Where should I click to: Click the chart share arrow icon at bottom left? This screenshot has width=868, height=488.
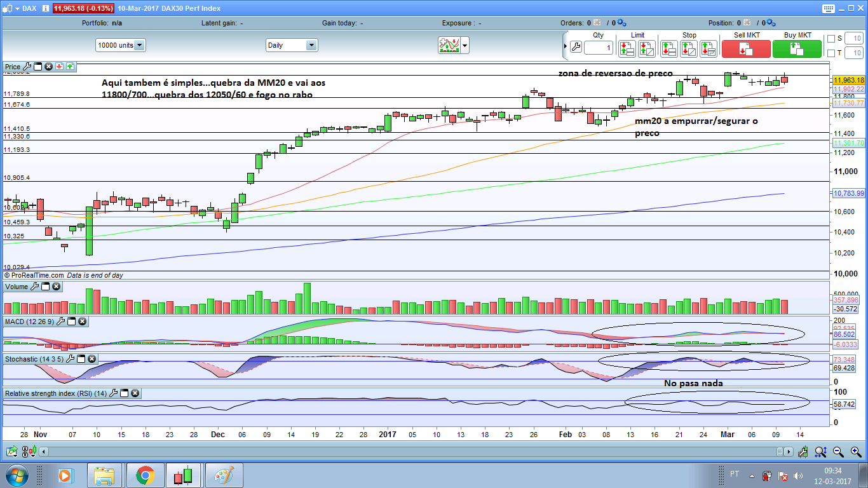pyautogui.click(x=11, y=452)
